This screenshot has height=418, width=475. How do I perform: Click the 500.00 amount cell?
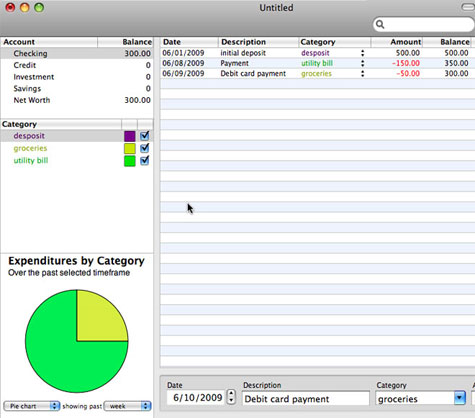coord(408,53)
